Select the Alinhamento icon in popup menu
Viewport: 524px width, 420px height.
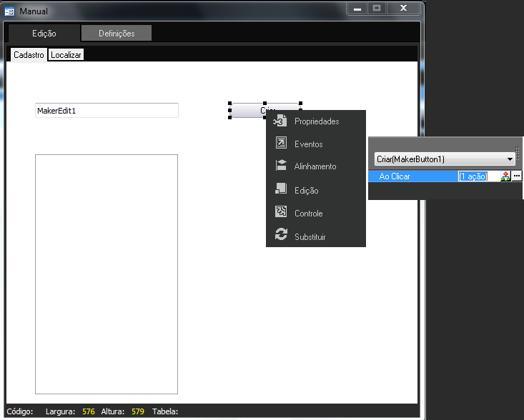pyautogui.click(x=281, y=166)
